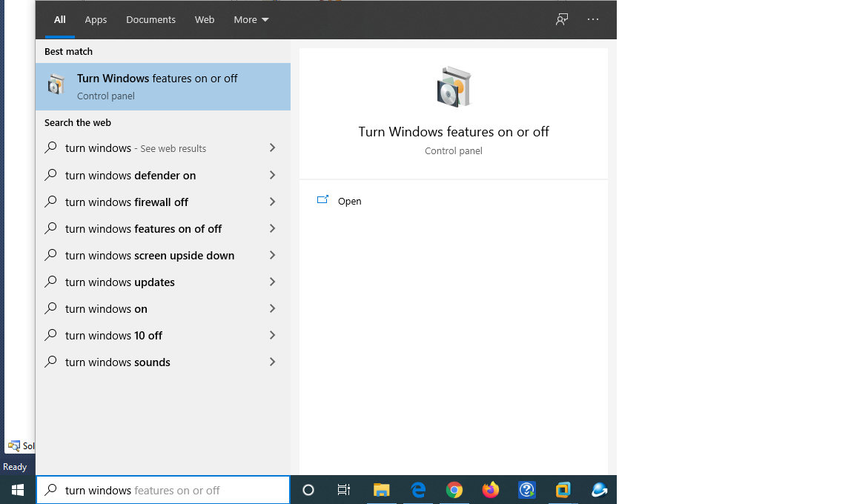The height and width of the screenshot is (504, 854).
Task: Open the Windows Start menu
Action: click(18, 490)
